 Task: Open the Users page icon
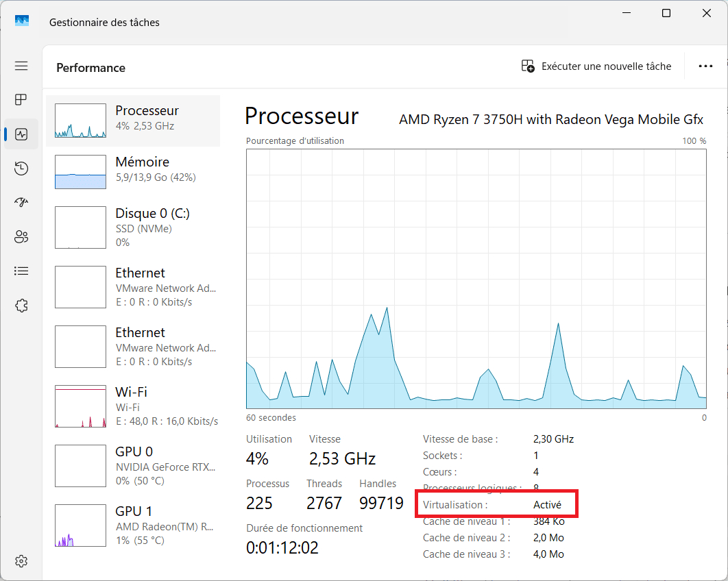tap(21, 236)
